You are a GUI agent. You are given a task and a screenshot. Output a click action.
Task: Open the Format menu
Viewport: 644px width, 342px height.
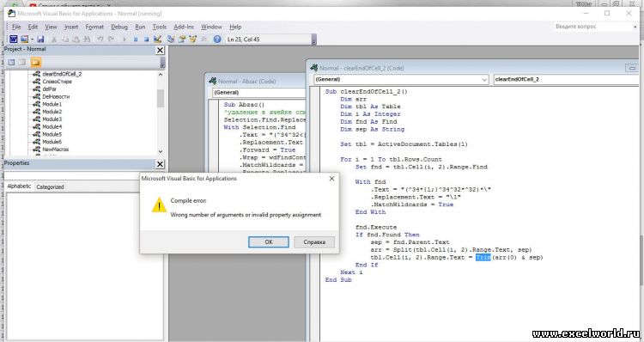(94, 27)
